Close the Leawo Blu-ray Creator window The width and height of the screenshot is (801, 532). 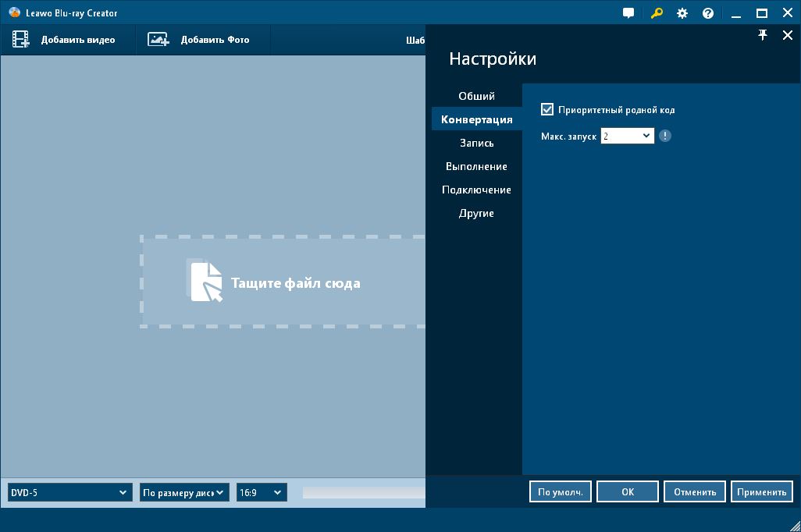(x=788, y=13)
